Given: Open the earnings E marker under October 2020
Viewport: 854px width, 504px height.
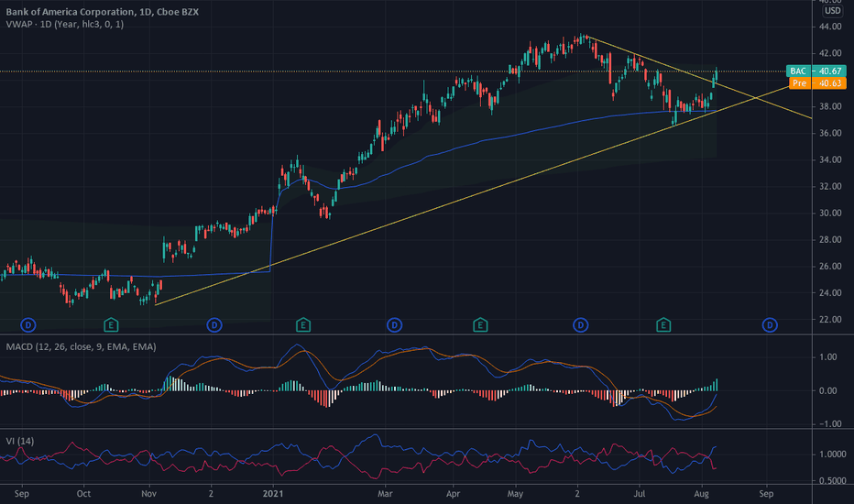Looking at the screenshot, I should click(111, 325).
